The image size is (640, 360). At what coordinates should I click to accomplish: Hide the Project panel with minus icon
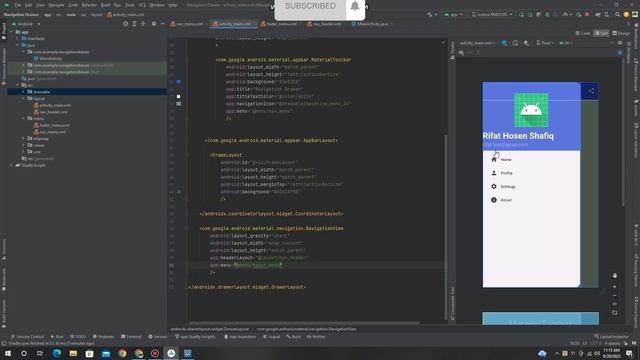[x=162, y=24]
